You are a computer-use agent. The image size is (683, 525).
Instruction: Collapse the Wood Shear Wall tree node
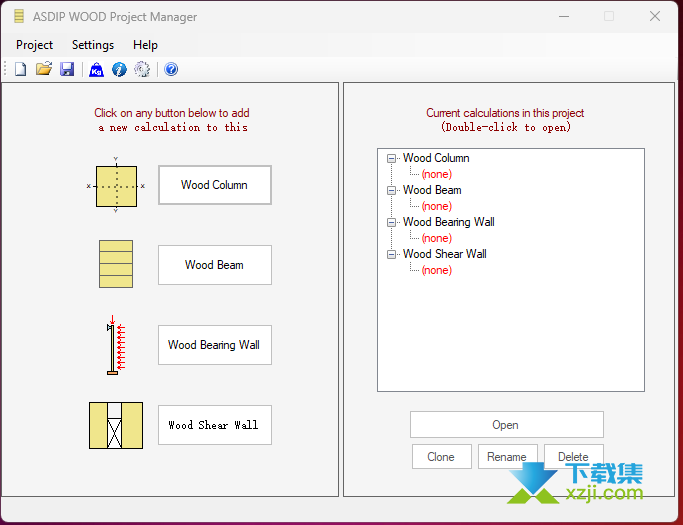click(x=392, y=254)
